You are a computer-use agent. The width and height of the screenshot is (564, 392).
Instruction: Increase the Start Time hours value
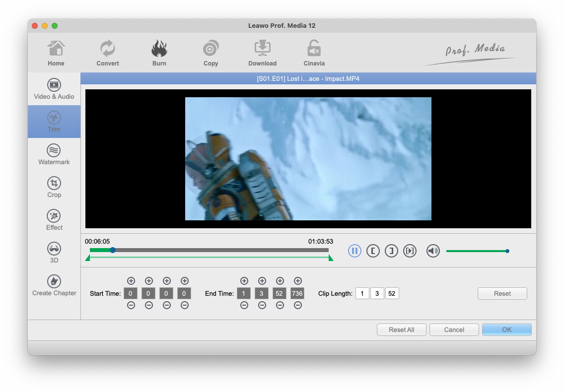(x=131, y=281)
